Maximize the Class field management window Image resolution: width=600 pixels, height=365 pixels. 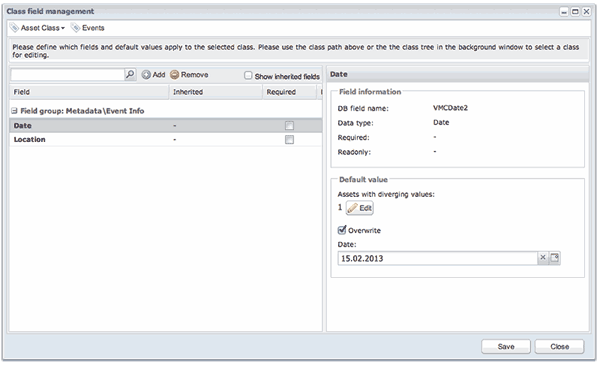pos(575,12)
